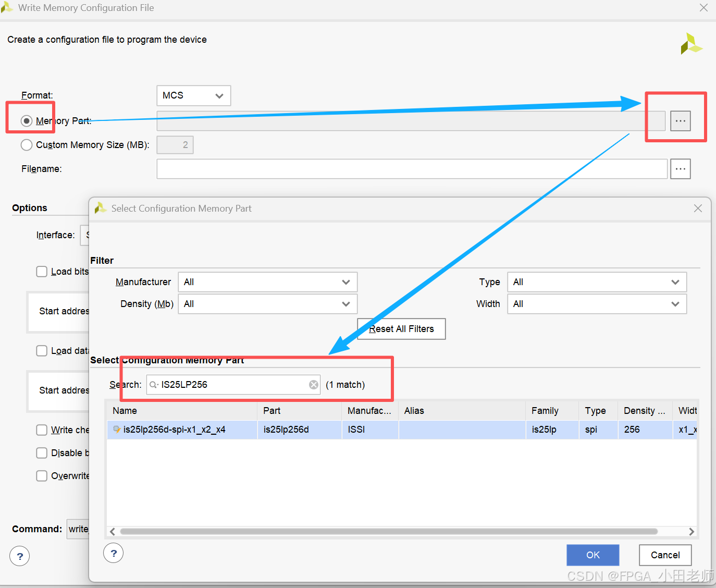716x588 pixels.
Task: Select the Memory Part radio button
Action: coord(27,121)
